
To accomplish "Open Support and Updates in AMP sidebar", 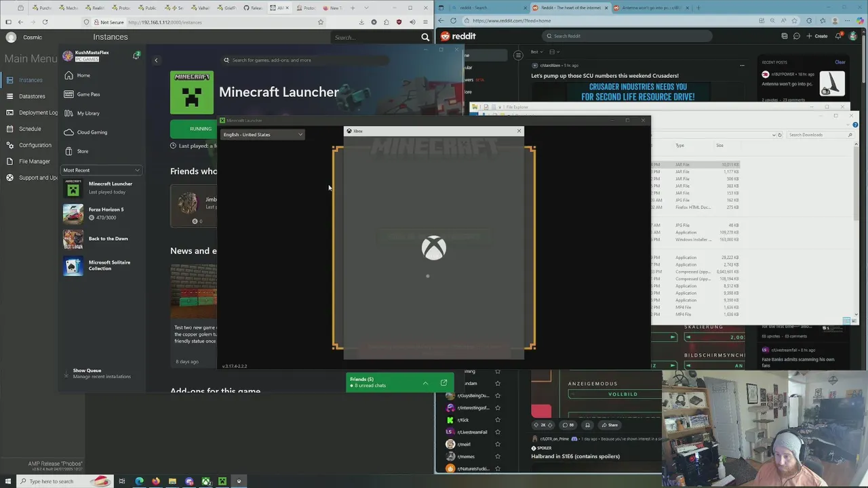I will (31, 178).
